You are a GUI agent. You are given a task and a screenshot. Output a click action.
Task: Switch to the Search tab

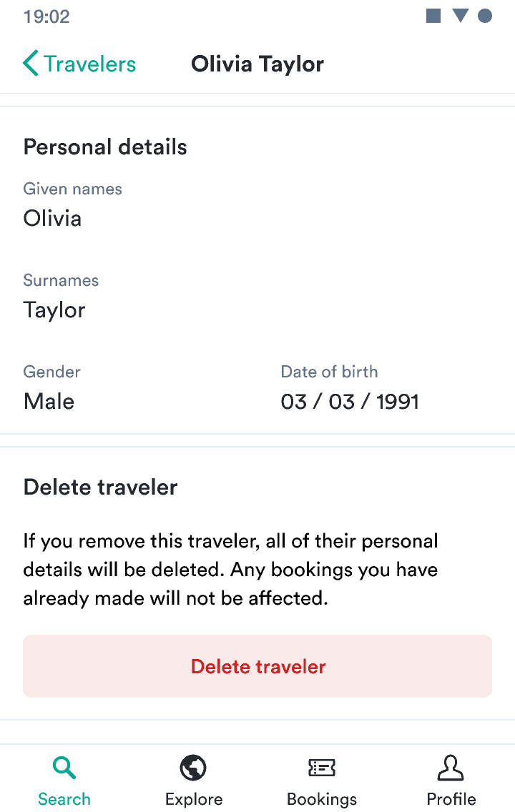point(64,799)
